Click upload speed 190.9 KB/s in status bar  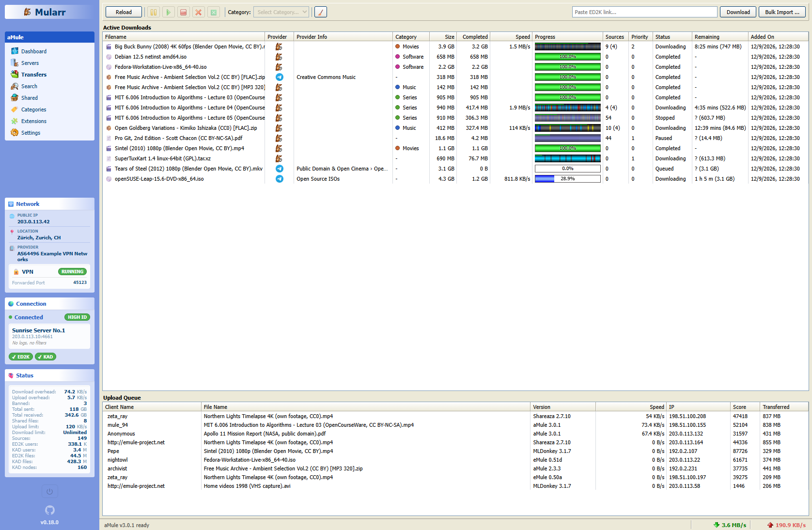[786, 525]
